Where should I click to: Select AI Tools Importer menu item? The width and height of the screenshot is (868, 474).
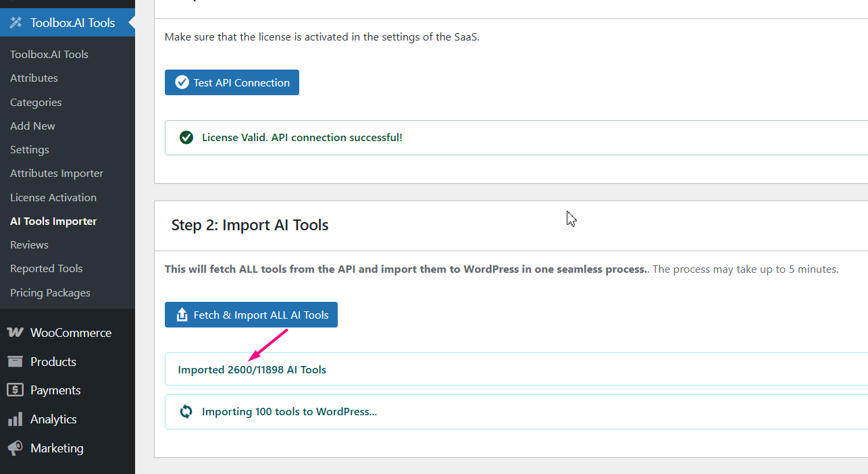coord(53,221)
